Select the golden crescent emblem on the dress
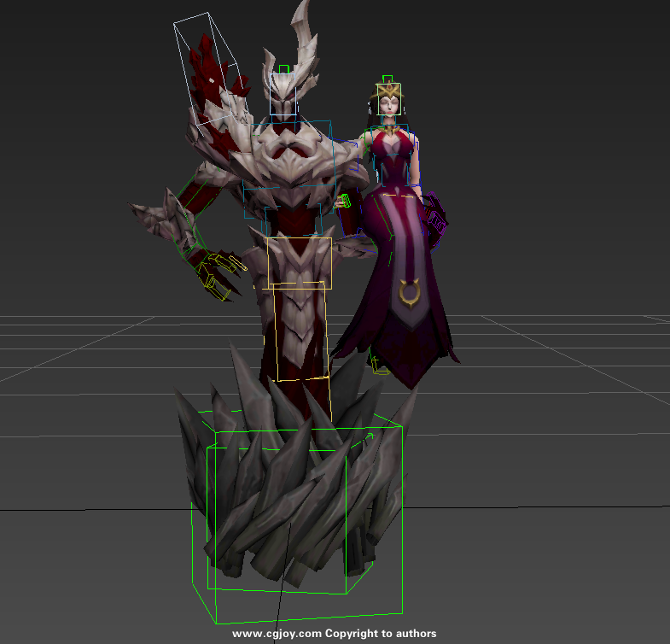This screenshot has width=670, height=644. click(x=411, y=295)
